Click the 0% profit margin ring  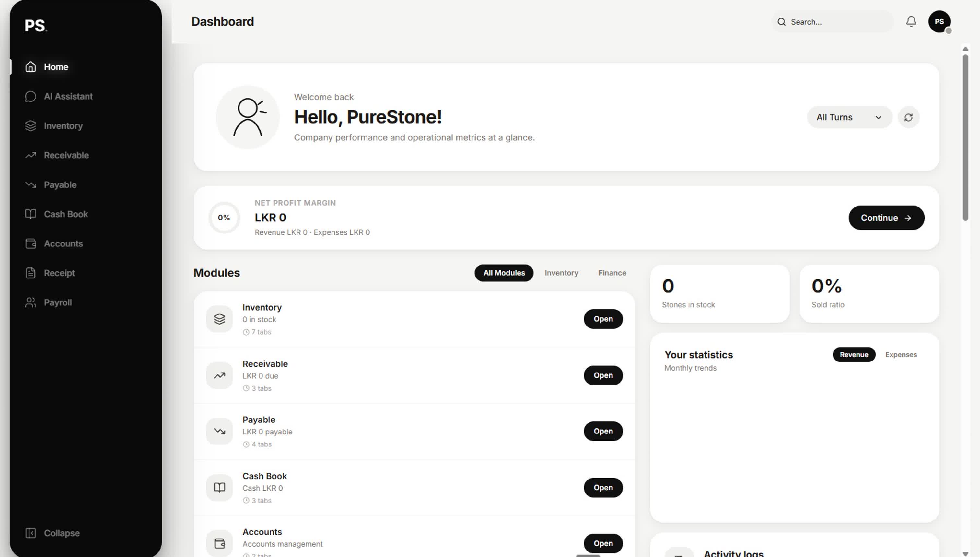point(224,218)
